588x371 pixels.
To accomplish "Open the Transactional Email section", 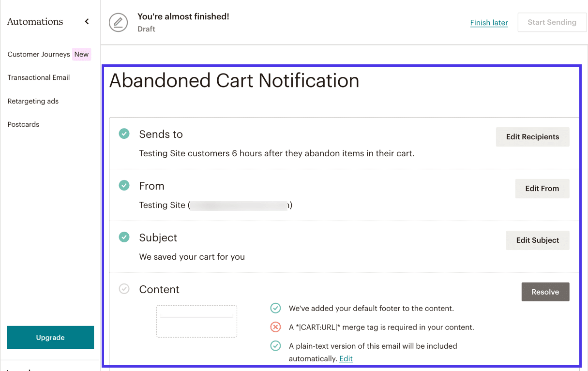I will [38, 77].
